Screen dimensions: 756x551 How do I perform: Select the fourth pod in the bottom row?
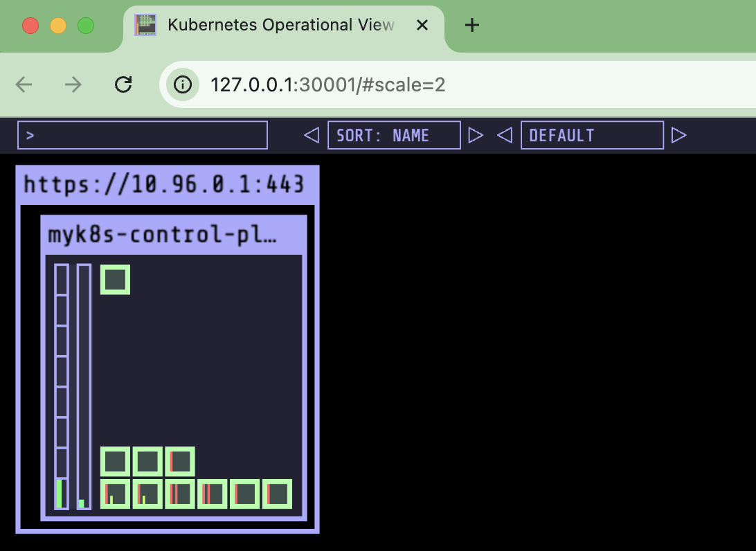coord(212,494)
